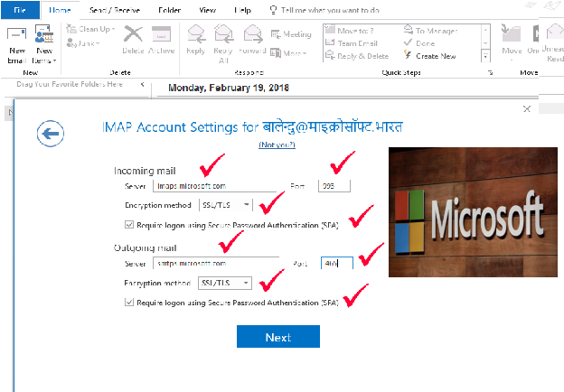Click the Drag Your Favorite Folders Here text
Screen dimensions: 564x392
coord(70,84)
